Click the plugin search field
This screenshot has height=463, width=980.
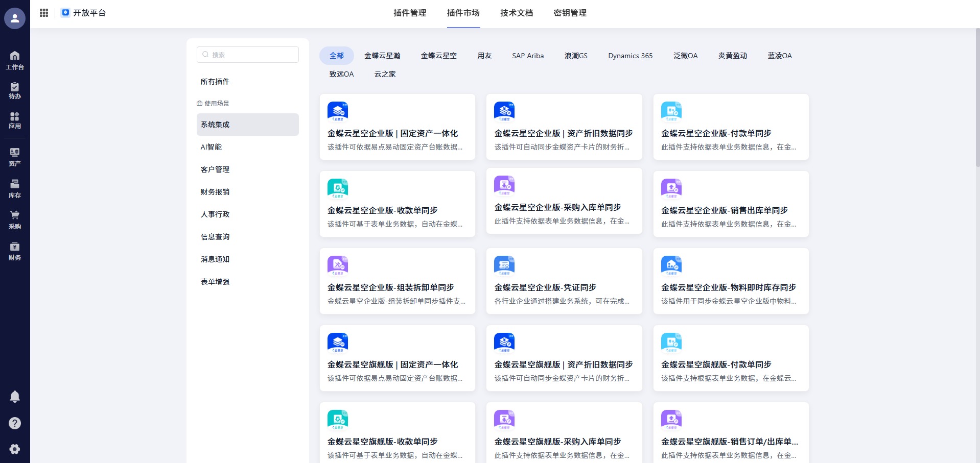click(248, 55)
